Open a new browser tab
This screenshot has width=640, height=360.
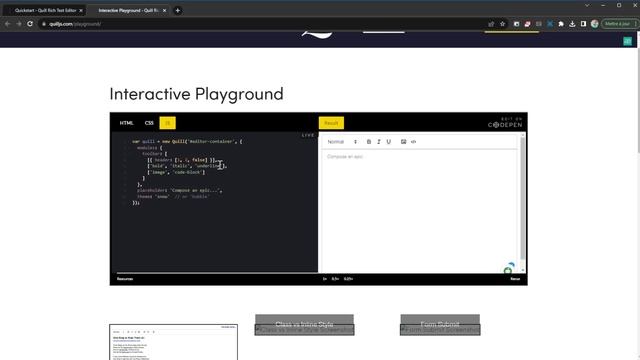pos(178,11)
